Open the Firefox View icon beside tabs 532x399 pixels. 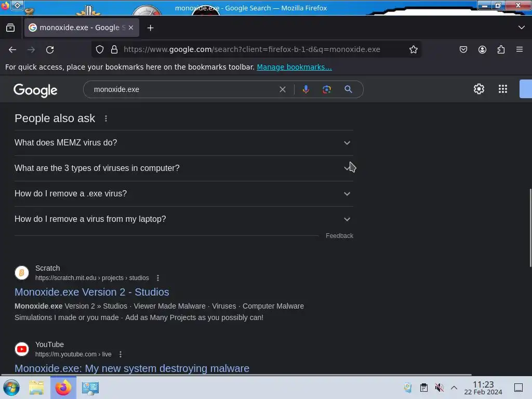(10, 28)
